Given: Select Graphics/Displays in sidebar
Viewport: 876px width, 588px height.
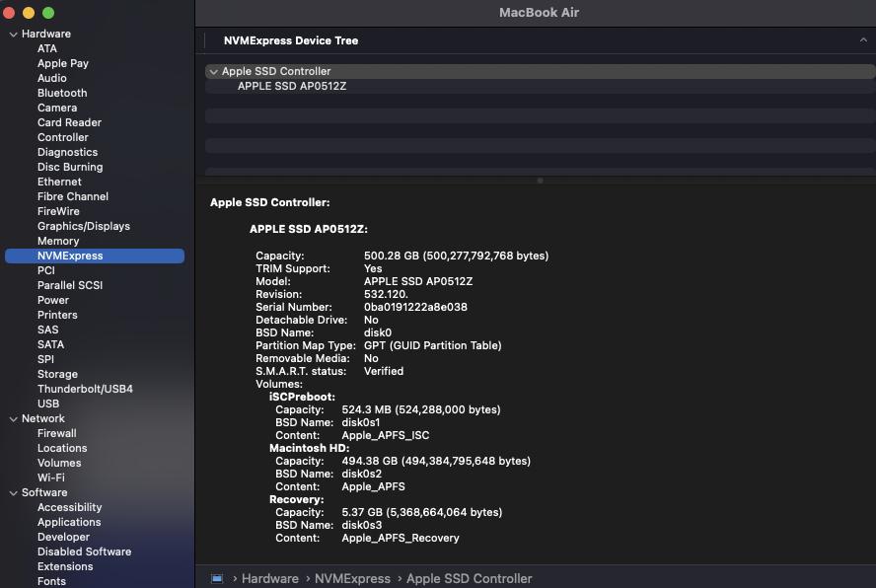Looking at the screenshot, I should coord(84,226).
